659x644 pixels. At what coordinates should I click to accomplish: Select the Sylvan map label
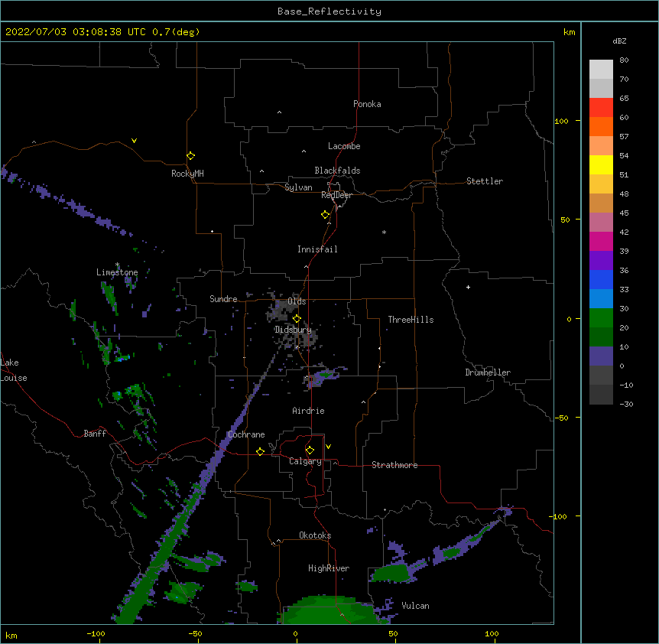298,187
